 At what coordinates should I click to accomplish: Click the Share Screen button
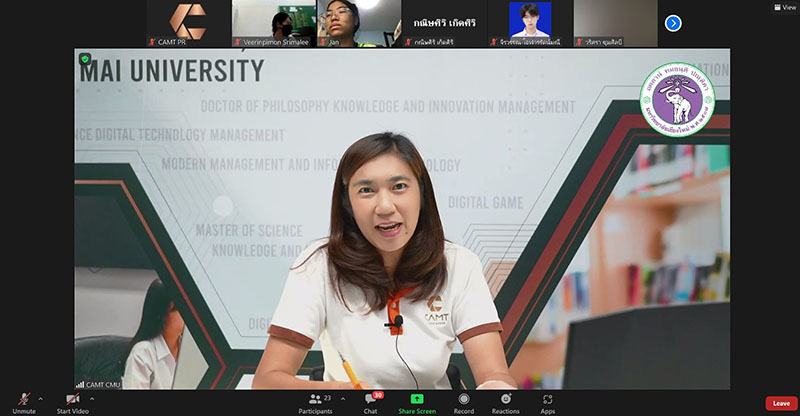click(417, 403)
